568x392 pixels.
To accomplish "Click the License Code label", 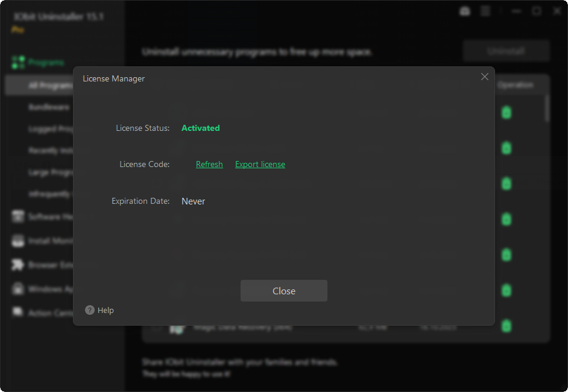I will coord(145,164).
